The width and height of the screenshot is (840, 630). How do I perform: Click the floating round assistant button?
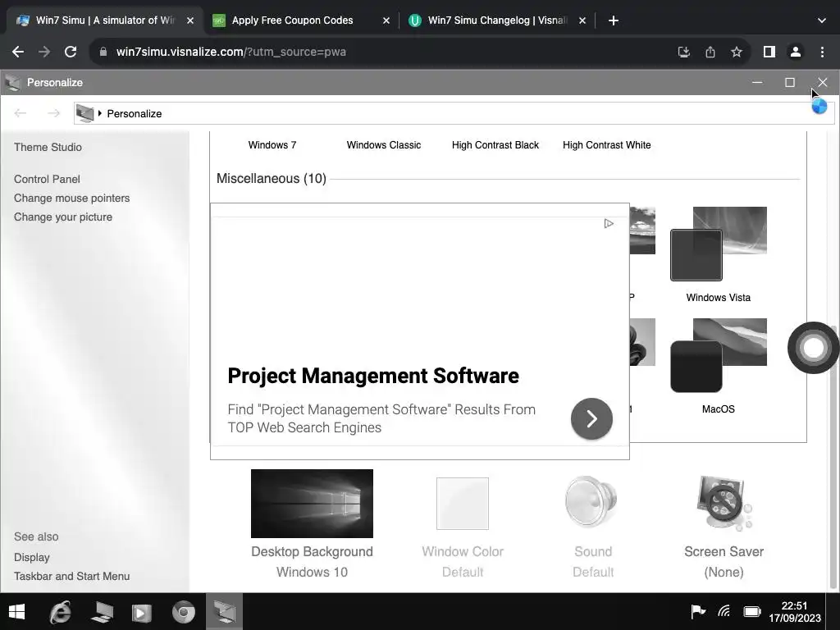point(813,348)
